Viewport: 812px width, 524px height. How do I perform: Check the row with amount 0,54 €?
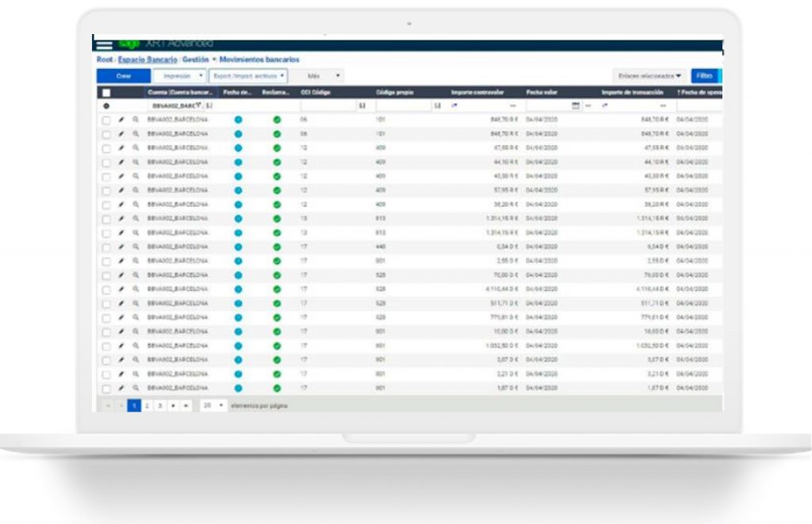pos(106,247)
